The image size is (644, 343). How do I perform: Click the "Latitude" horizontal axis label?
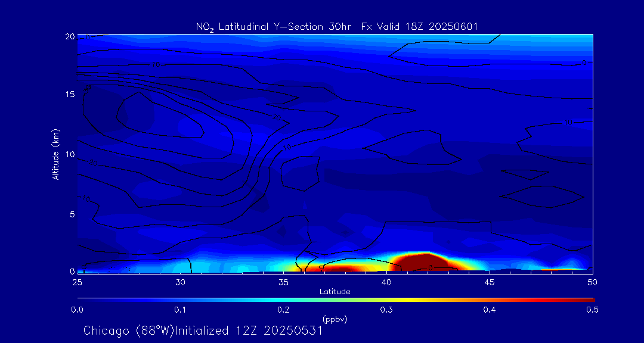pos(335,292)
